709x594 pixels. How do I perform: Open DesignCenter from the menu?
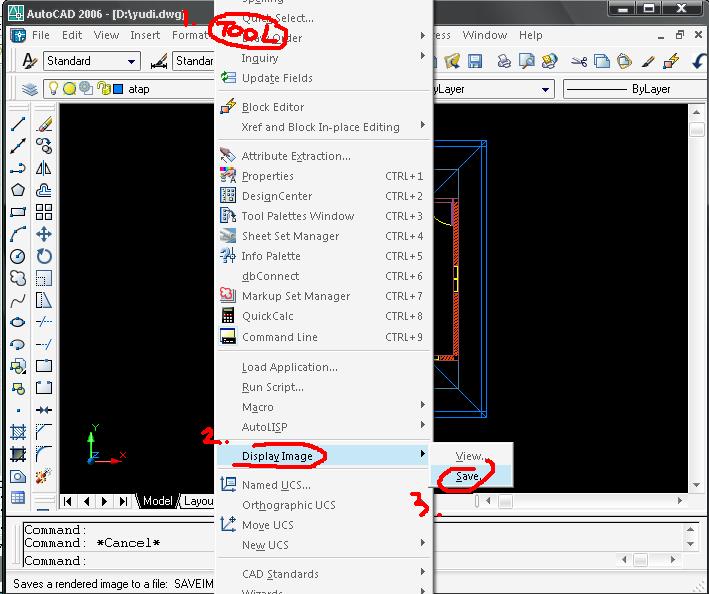tap(324, 196)
